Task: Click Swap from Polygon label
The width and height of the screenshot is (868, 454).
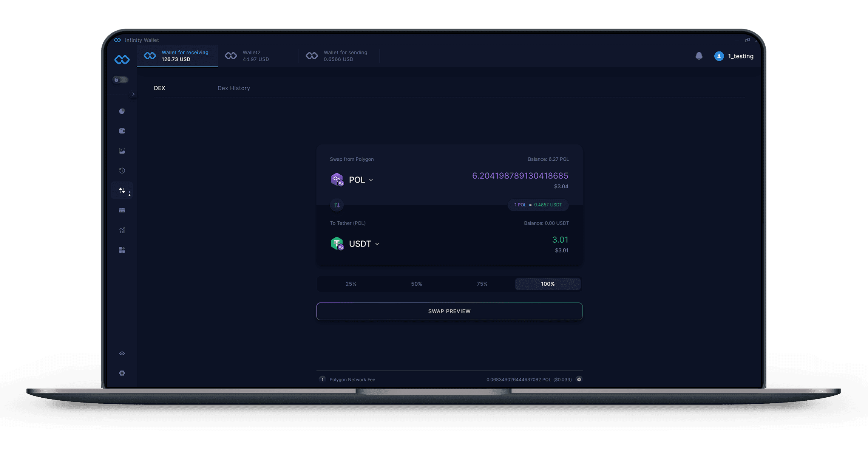Action: click(352, 159)
